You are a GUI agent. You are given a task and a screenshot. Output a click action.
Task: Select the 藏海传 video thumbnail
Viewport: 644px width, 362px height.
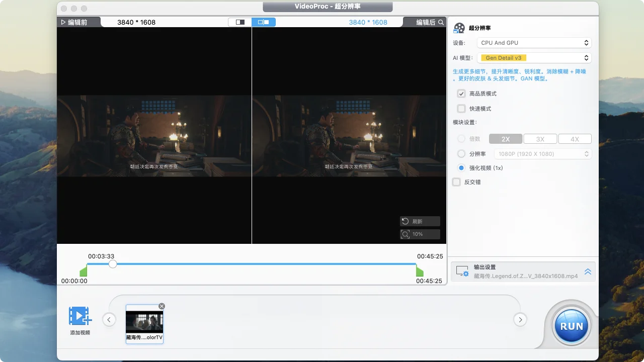(144, 324)
